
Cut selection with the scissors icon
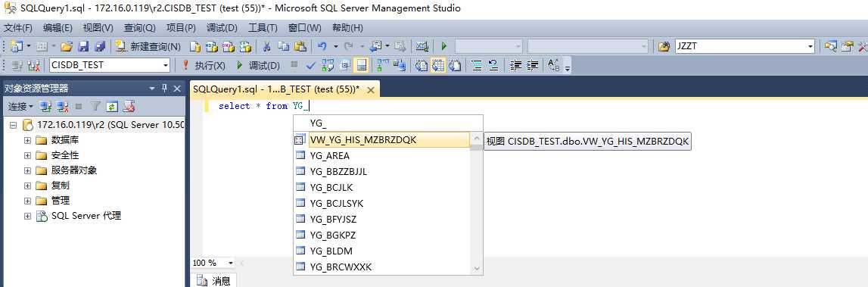point(266,46)
